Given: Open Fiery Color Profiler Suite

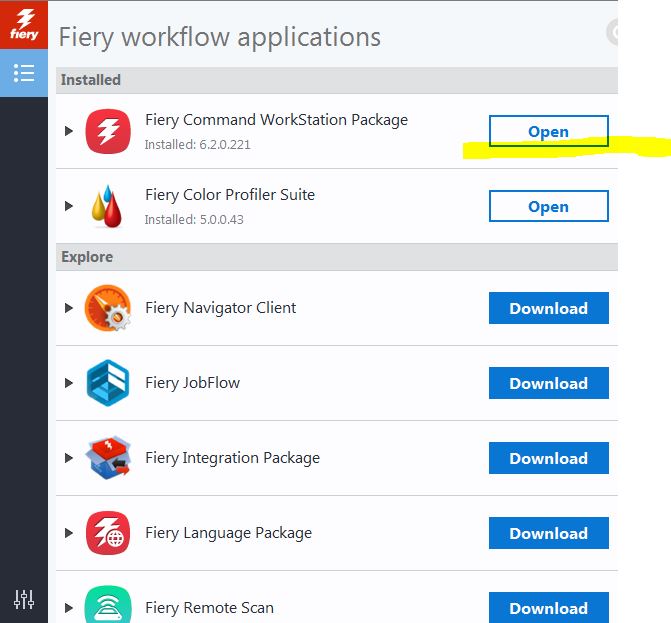Looking at the screenshot, I should [548, 207].
